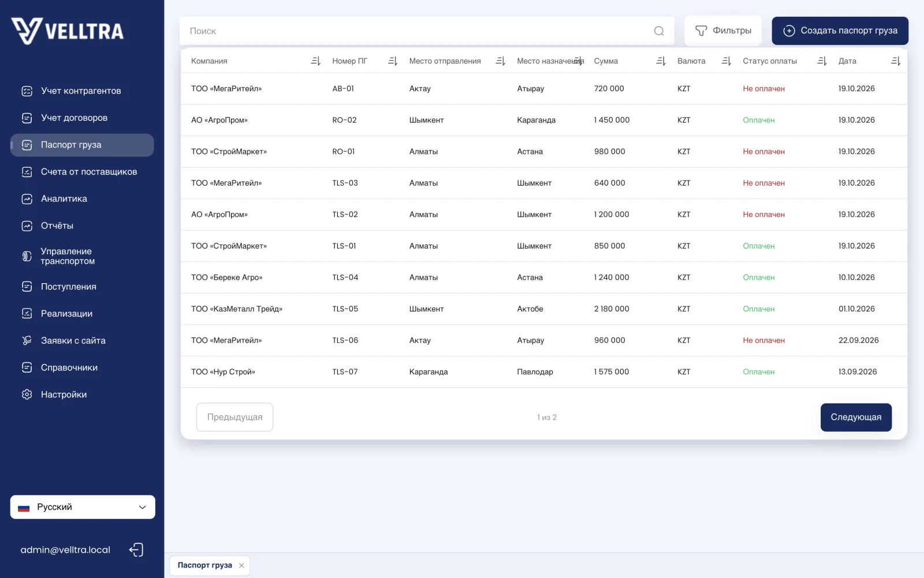924x578 pixels.
Task: Click the Аналитика sidebar chart icon
Action: [27, 199]
